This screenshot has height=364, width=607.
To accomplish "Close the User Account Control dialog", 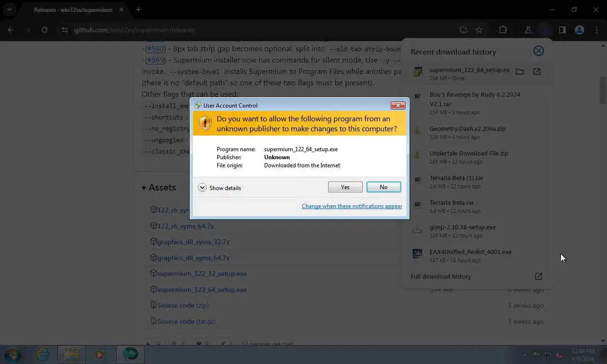I will [x=398, y=105].
